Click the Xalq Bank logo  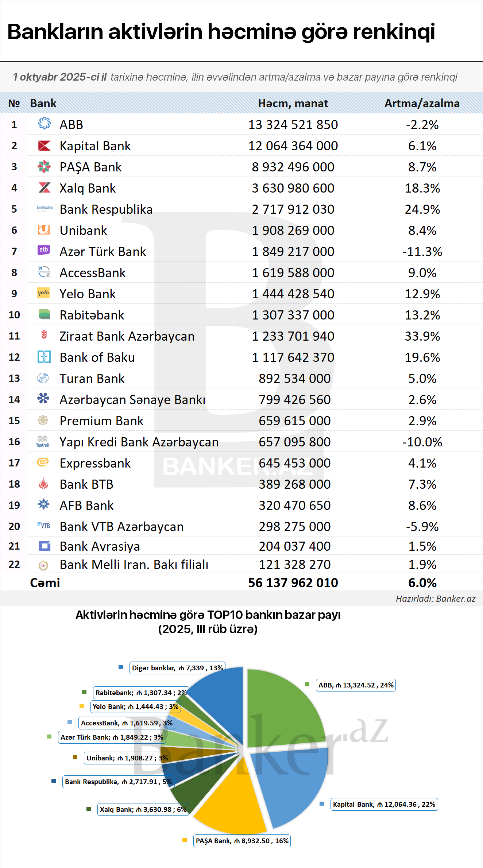click(x=45, y=187)
